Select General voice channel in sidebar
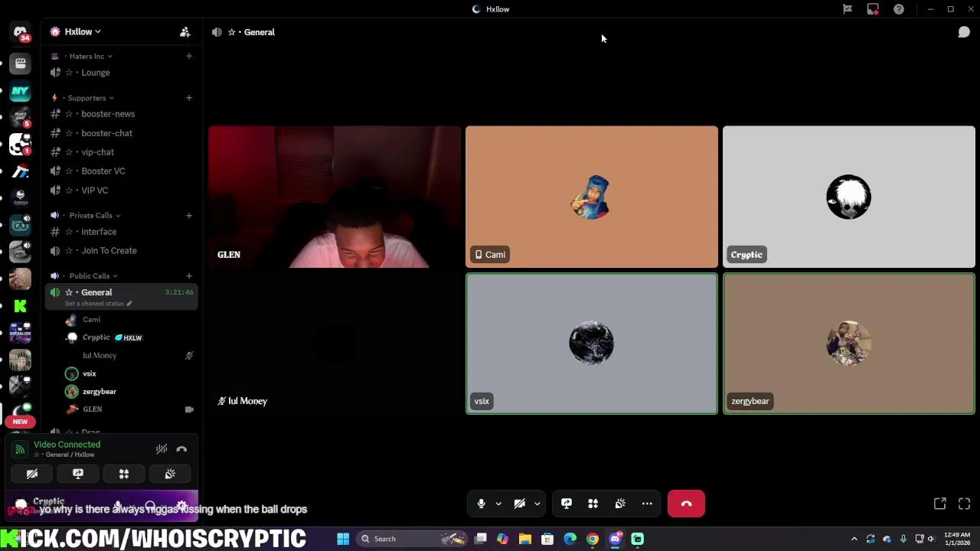This screenshot has width=980, height=551. pos(96,292)
